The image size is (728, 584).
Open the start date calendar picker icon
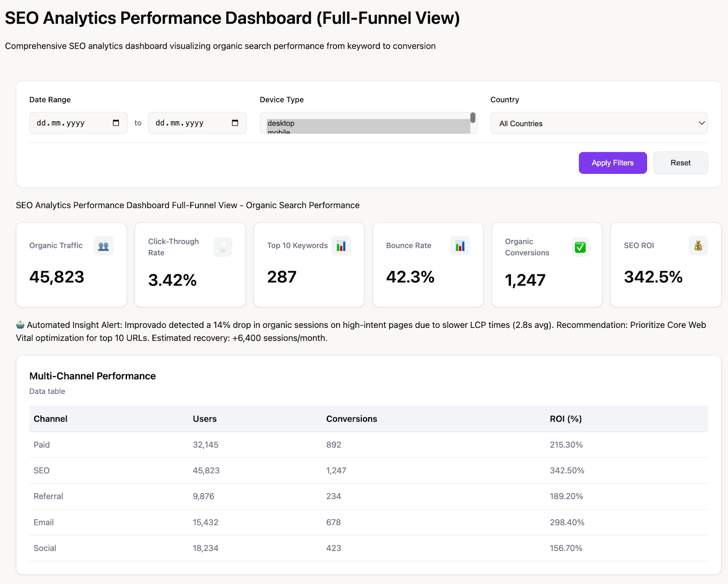(116, 123)
